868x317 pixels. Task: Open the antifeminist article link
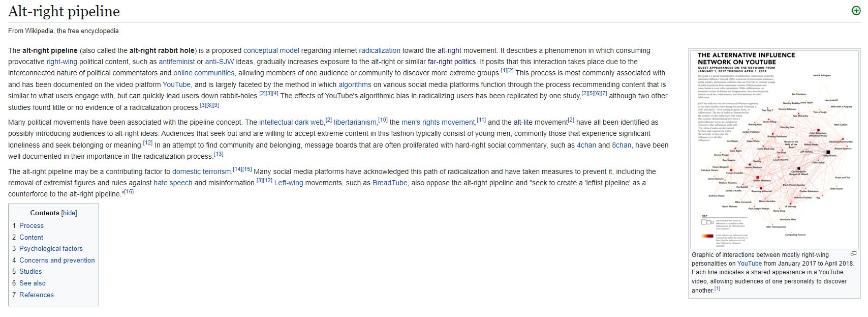(x=177, y=62)
